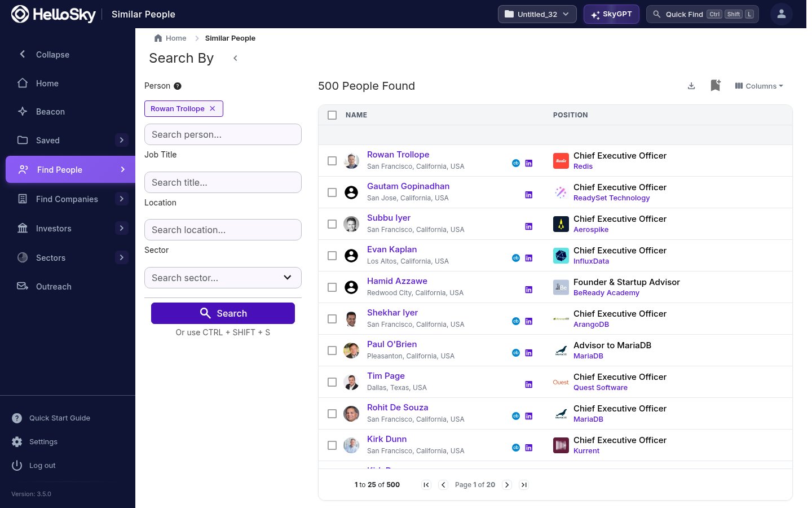Expand the Find Companies submenu arrow
This screenshot has width=812, height=508.
pyautogui.click(x=122, y=199)
